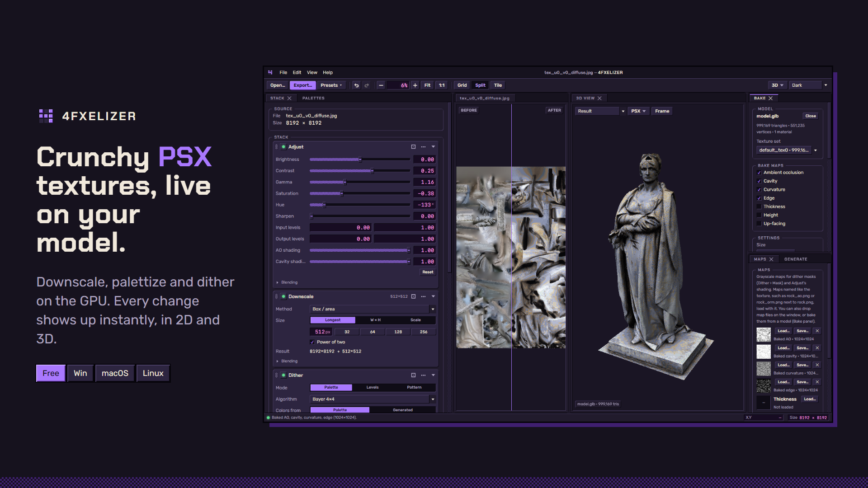Expand Blending under the Downscale layer
Viewport: 868px width, 488px height.
click(x=287, y=361)
